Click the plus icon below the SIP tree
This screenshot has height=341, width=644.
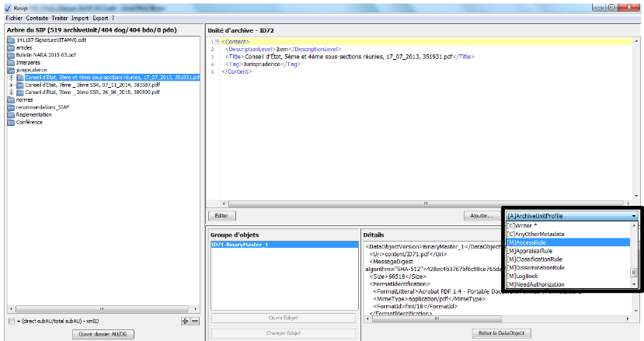(x=184, y=321)
